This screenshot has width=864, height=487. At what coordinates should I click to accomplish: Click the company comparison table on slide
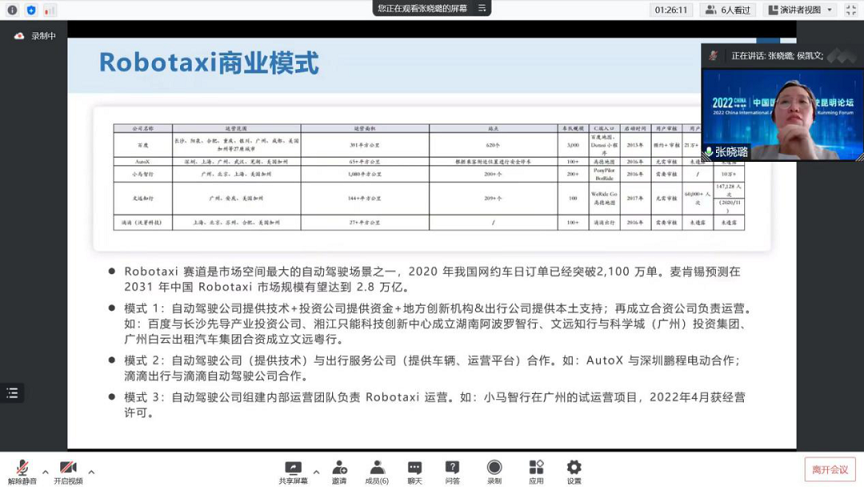coord(429,177)
